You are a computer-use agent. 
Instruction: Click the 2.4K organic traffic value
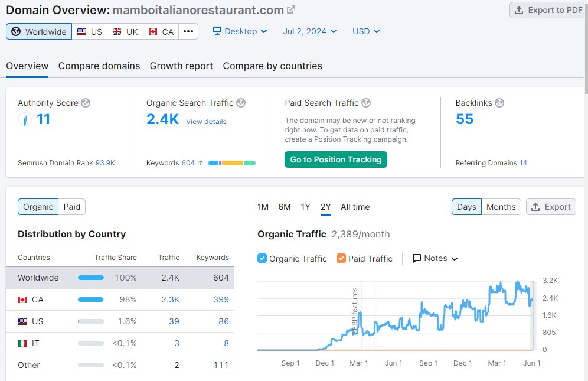(x=162, y=119)
